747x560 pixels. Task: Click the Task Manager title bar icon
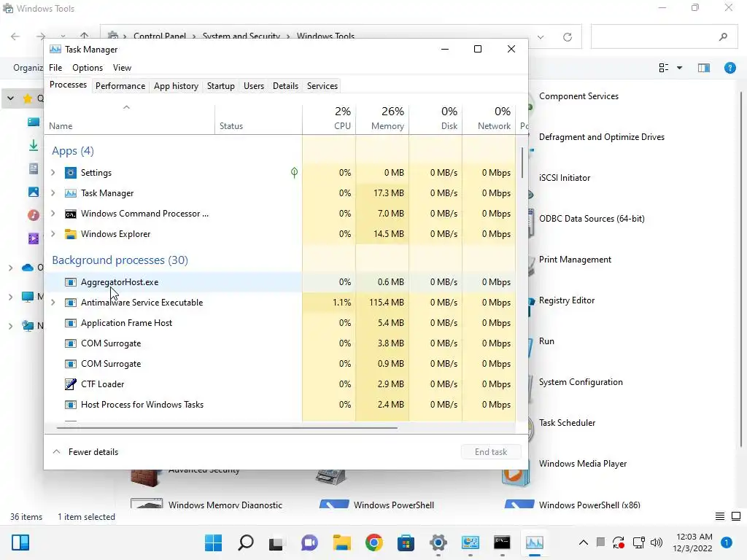click(x=55, y=50)
